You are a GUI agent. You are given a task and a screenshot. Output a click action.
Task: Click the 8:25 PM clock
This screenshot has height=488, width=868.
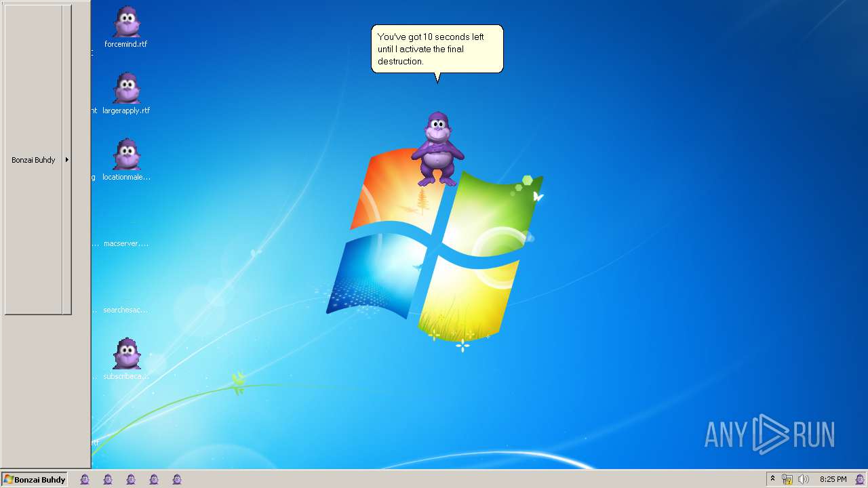tap(833, 479)
